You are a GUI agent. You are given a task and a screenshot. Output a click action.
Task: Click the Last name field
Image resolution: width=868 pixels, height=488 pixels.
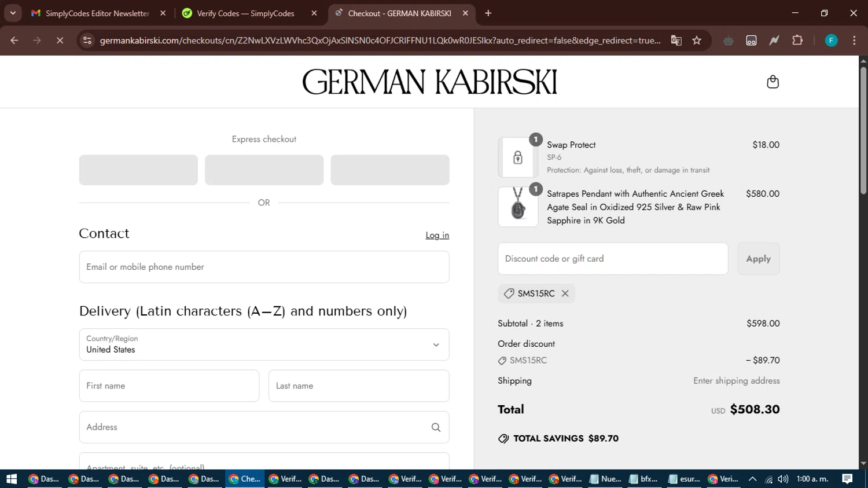point(359,386)
